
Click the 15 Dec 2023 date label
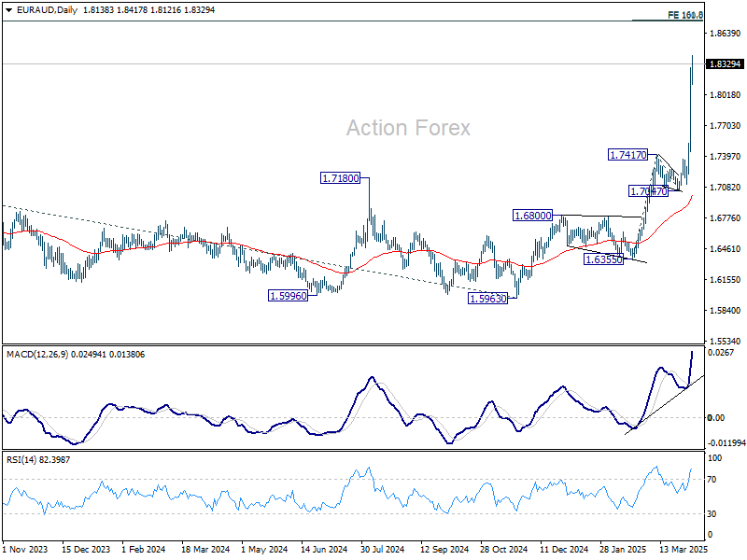(x=86, y=550)
